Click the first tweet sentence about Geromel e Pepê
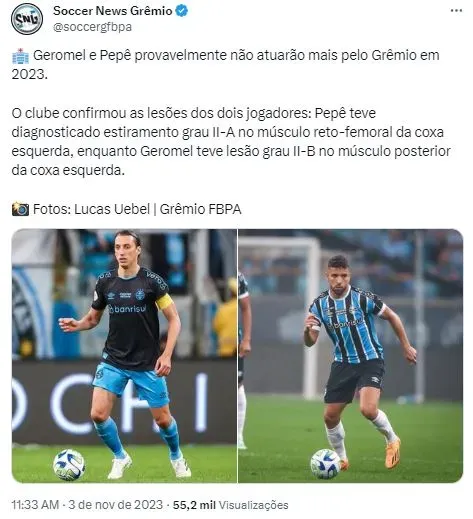The height and width of the screenshot is (519, 473). coord(225,65)
